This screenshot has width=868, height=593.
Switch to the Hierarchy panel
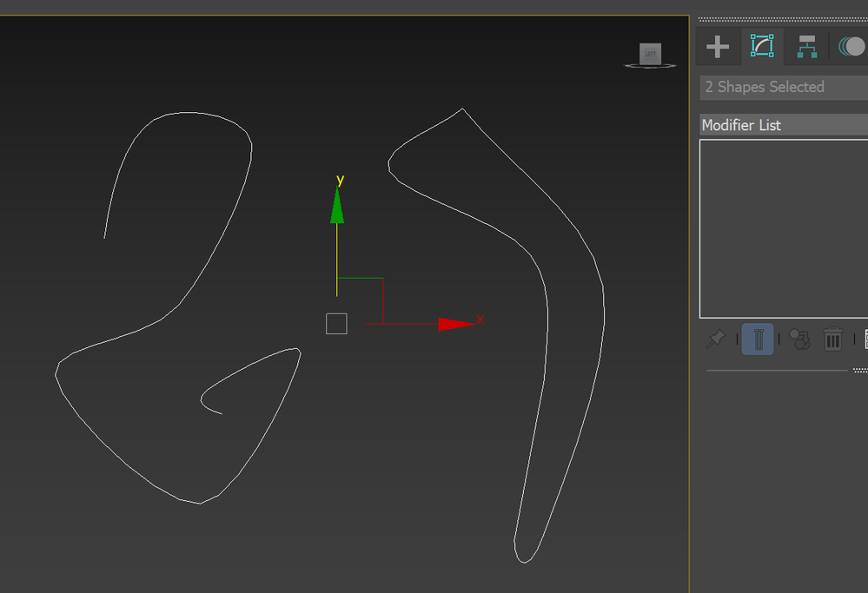click(806, 46)
